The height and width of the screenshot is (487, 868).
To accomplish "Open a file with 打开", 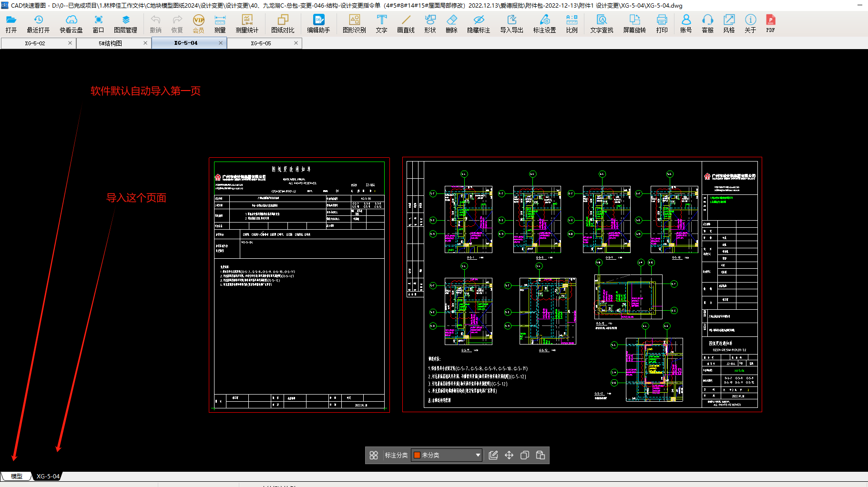I will (x=11, y=23).
